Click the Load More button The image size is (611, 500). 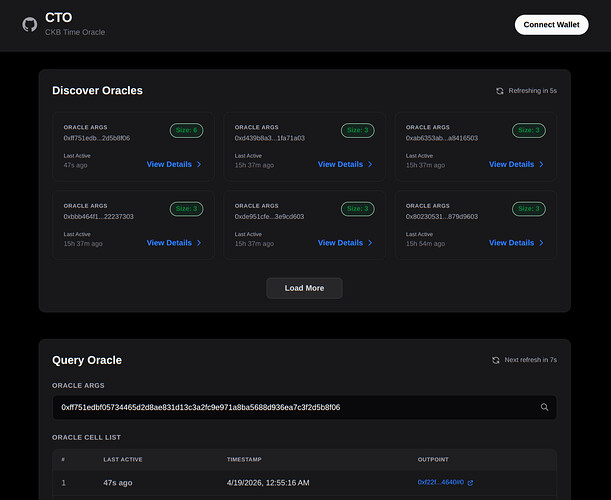pyautogui.click(x=304, y=288)
